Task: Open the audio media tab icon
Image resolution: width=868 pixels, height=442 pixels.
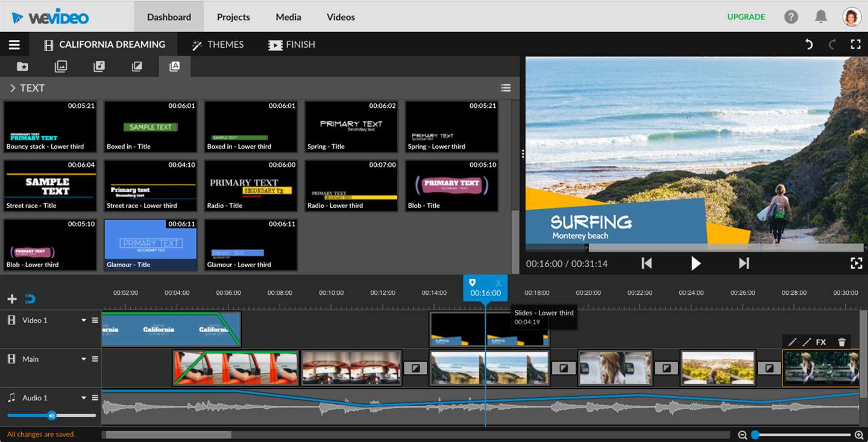Action: pyautogui.click(x=99, y=66)
